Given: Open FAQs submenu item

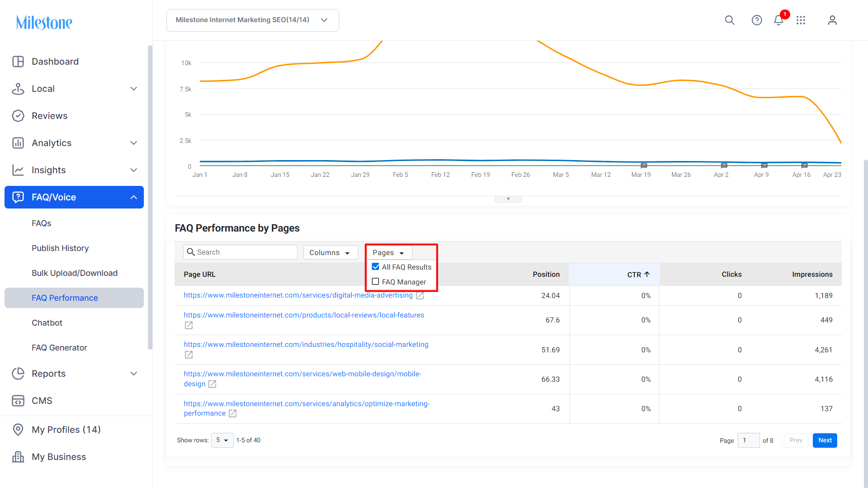Looking at the screenshot, I should click(x=41, y=223).
